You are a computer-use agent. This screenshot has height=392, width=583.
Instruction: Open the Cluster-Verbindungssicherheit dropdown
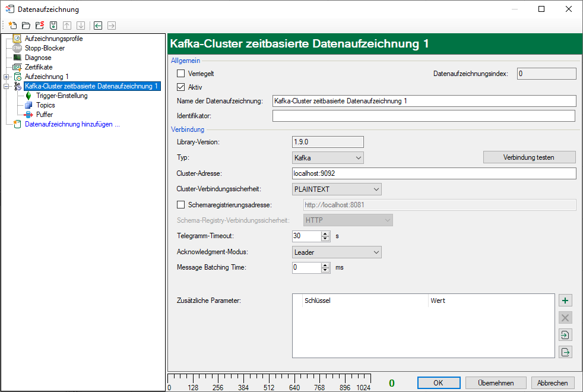pyautogui.click(x=337, y=189)
